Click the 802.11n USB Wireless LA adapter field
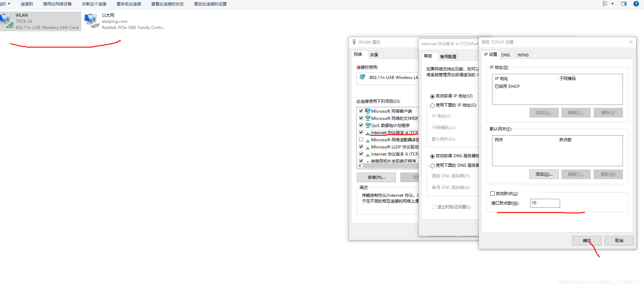The width and height of the screenshot is (644, 288). click(x=388, y=78)
